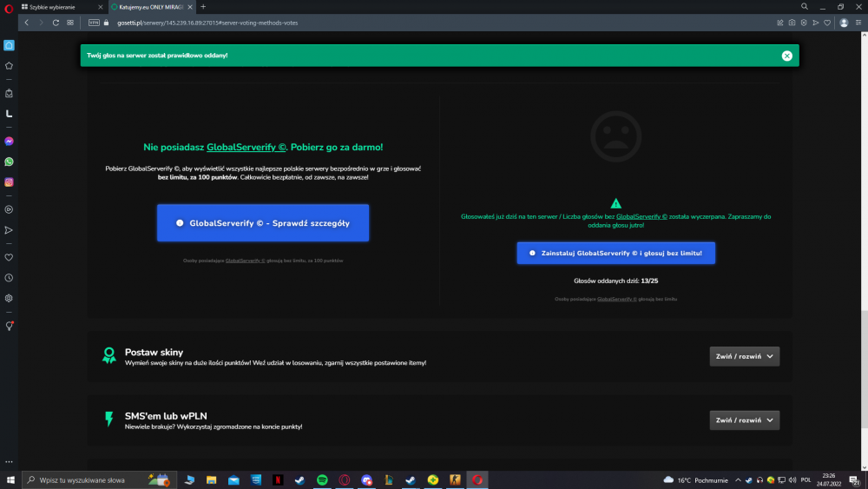Open the Player sidebar icon

pyautogui.click(x=9, y=209)
